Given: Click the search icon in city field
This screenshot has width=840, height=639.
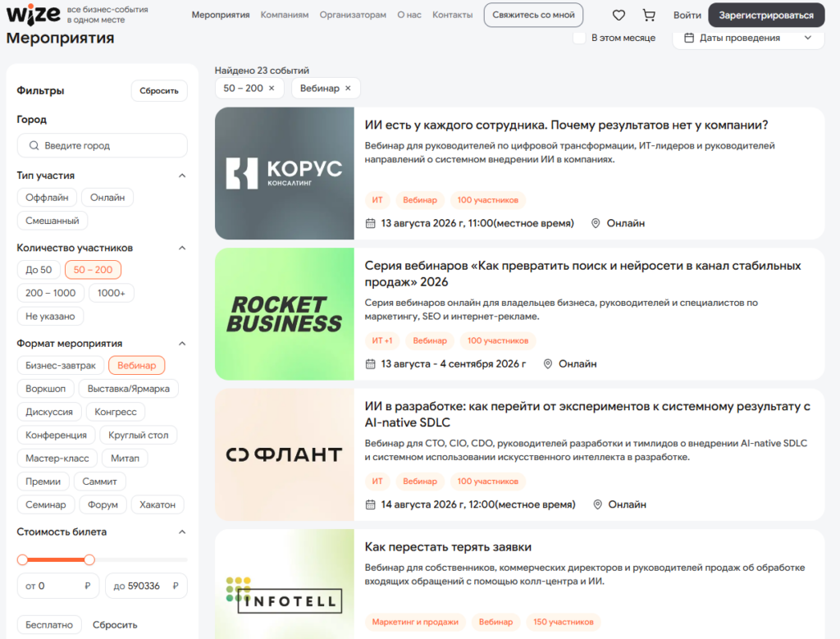Looking at the screenshot, I should (x=34, y=146).
